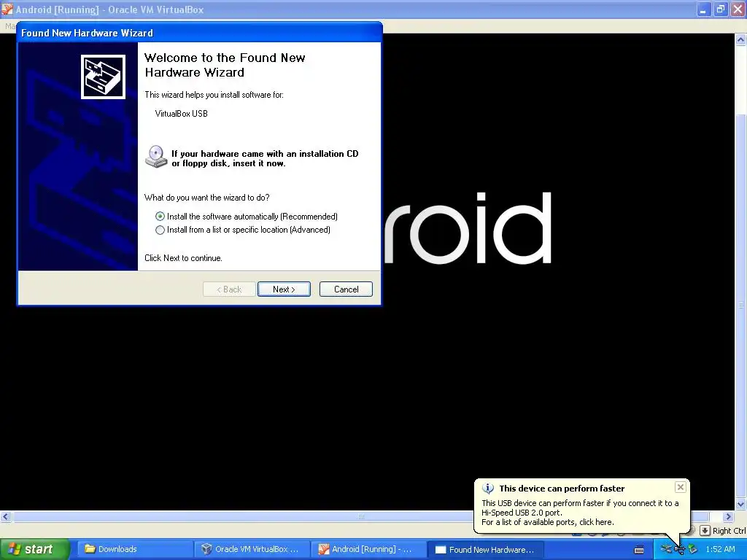Select the Found New Hardware taskbar button
Screen dimensions: 747x560
pyautogui.click(x=485, y=549)
